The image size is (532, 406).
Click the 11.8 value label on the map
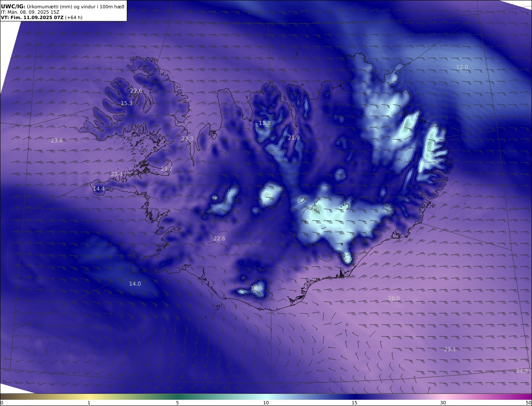[x=265, y=123]
